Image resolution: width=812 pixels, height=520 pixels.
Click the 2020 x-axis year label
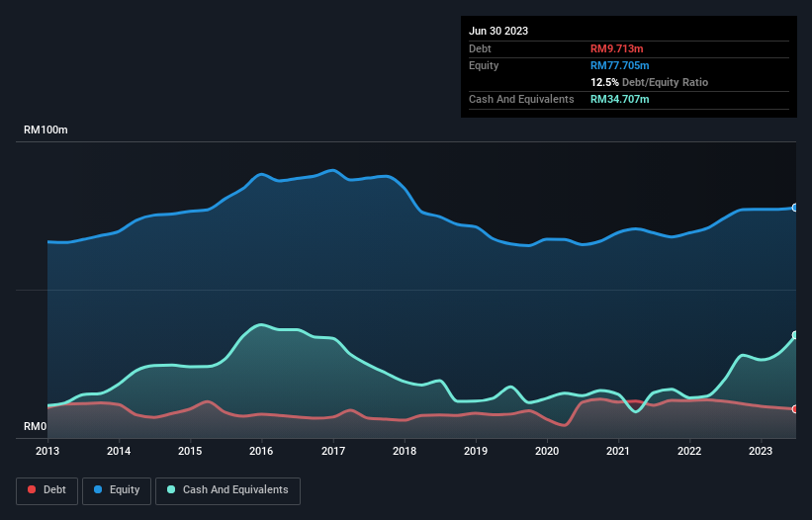coord(547,452)
